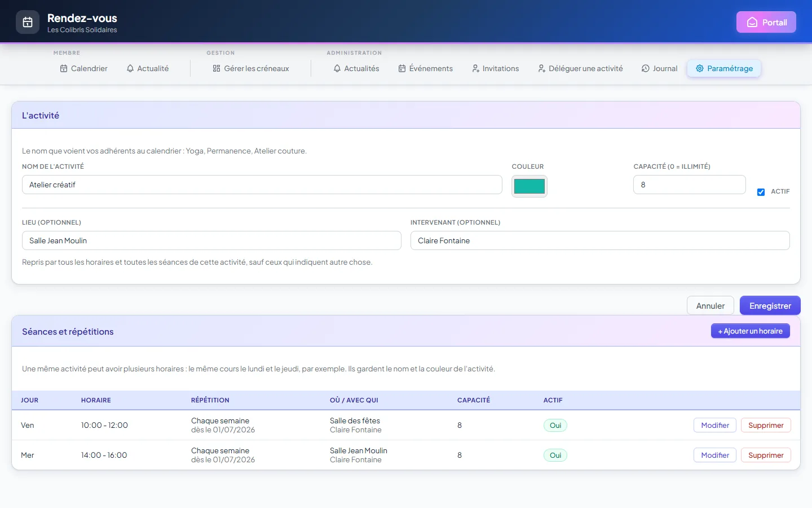The height and width of the screenshot is (508, 812).
Task: Open the Journal tab
Action: tap(660, 68)
